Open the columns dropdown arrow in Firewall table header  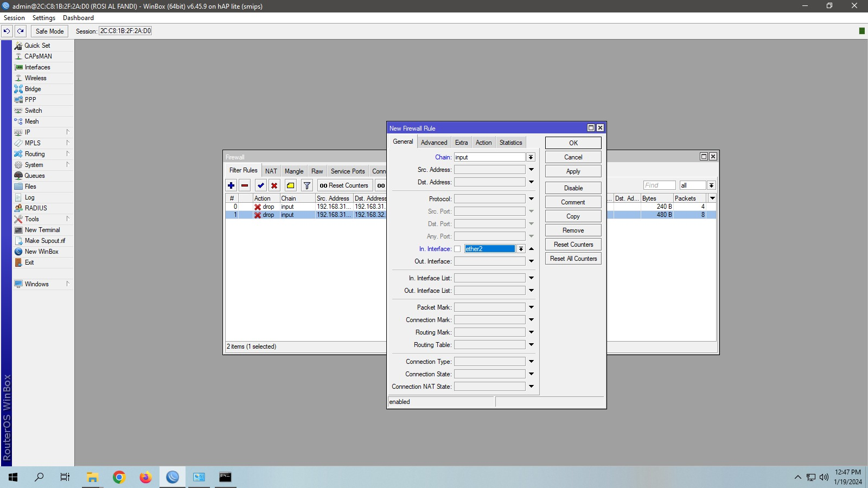(712, 198)
